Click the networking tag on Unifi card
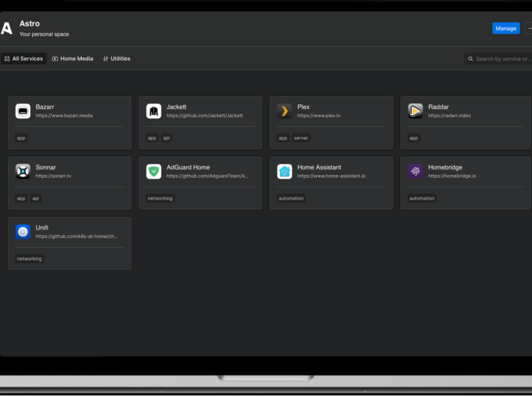Viewport: 532px width, 397px height. [29, 259]
